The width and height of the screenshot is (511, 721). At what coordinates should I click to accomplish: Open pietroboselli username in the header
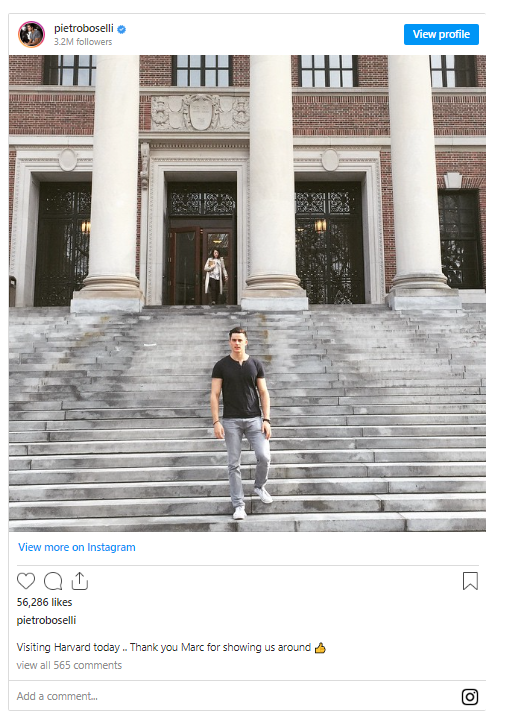[x=84, y=29]
